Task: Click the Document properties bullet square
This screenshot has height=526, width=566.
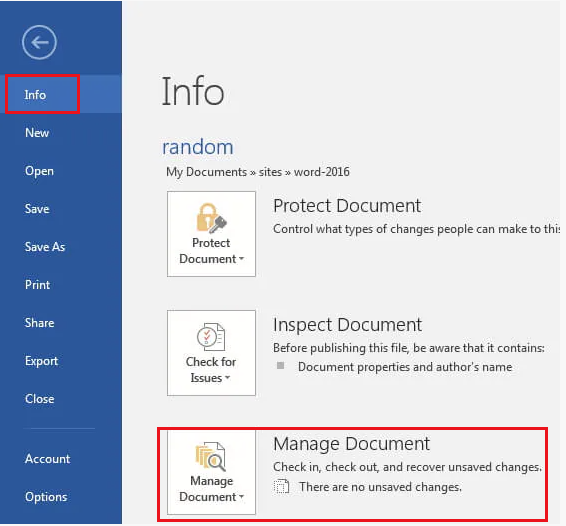Action: tap(280, 366)
